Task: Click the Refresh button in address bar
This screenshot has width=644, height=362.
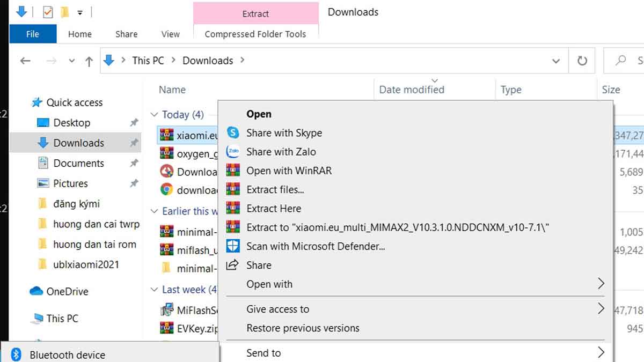Action: 582,61
